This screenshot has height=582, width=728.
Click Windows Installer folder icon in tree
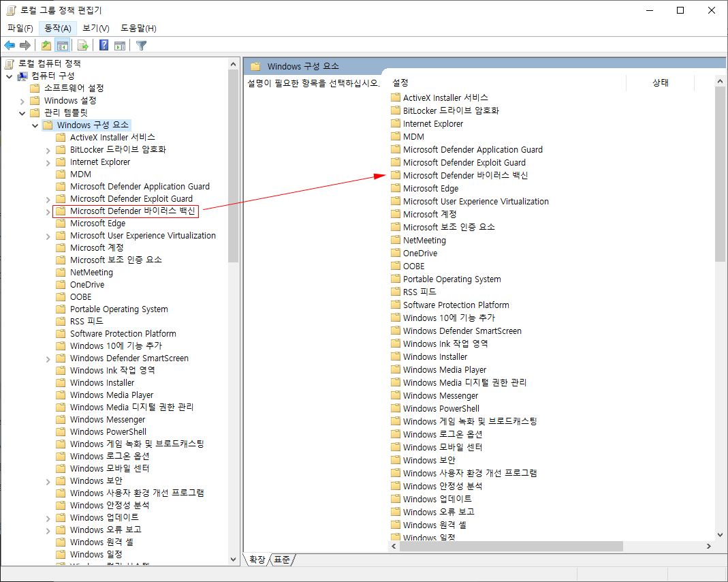61,383
